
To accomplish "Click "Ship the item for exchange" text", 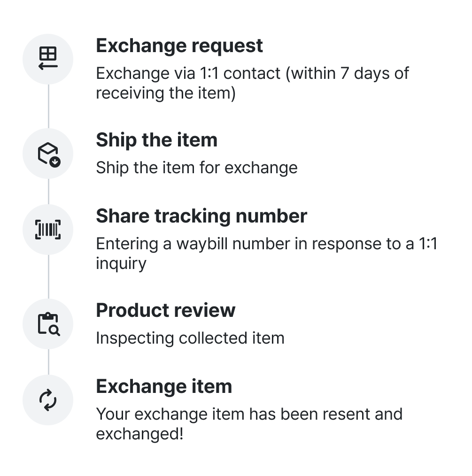I will pyautogui.click(x=196, y=168).
